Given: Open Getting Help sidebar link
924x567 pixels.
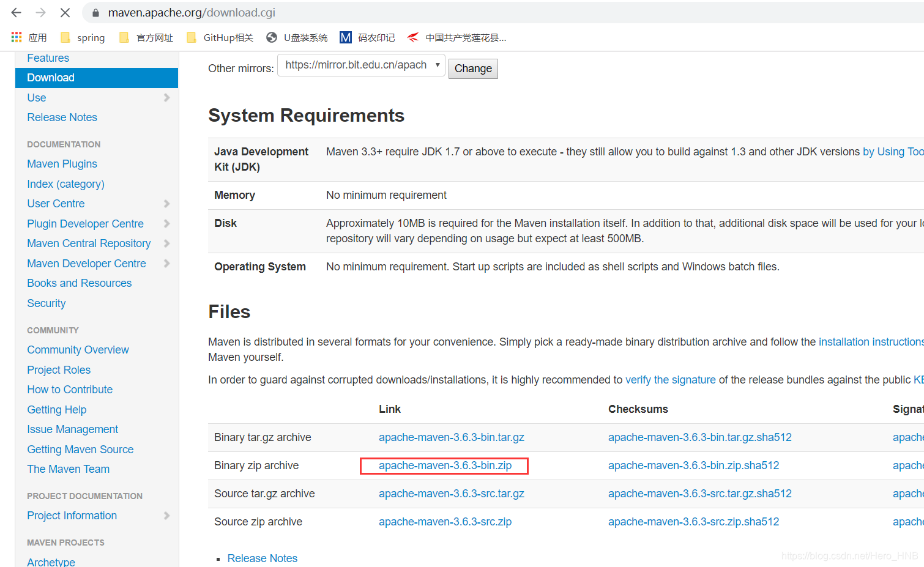Looking at the screenshot, I should 56,410.
